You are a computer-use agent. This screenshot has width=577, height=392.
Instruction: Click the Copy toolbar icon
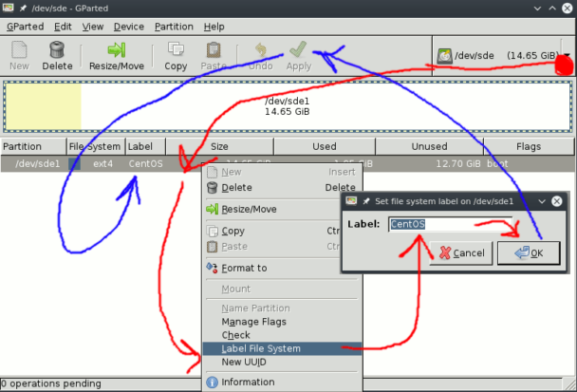point(176,49)
